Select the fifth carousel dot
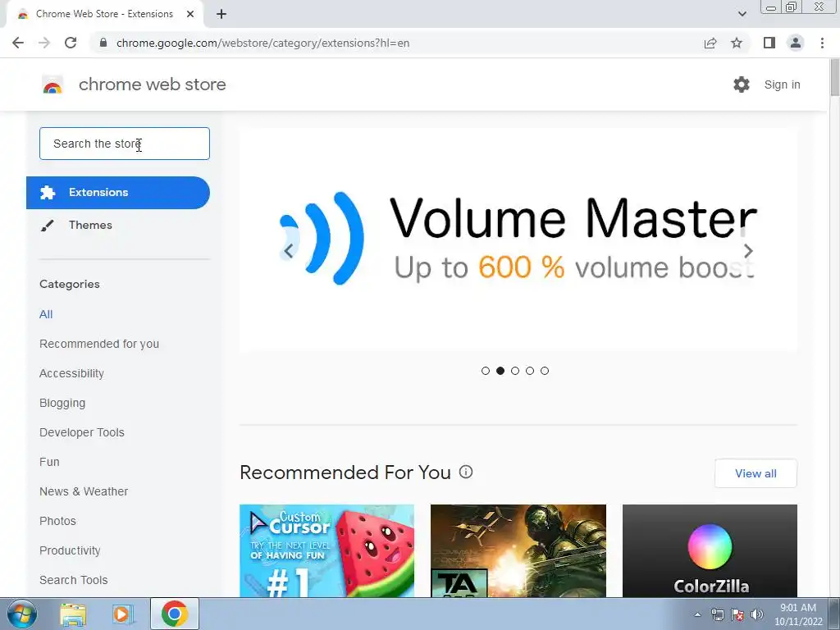Viewport: 840px width, 630px height. [x=545, y=371]
